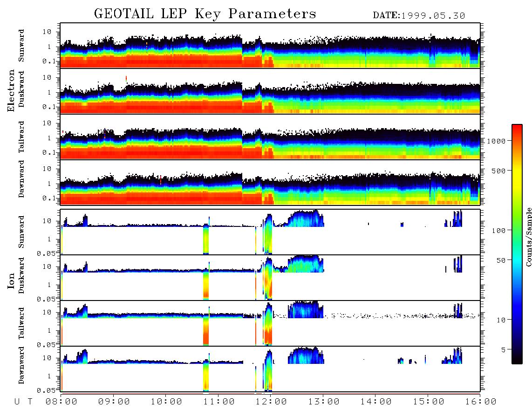Click the '15:00' time tick label

pos(429,402)
